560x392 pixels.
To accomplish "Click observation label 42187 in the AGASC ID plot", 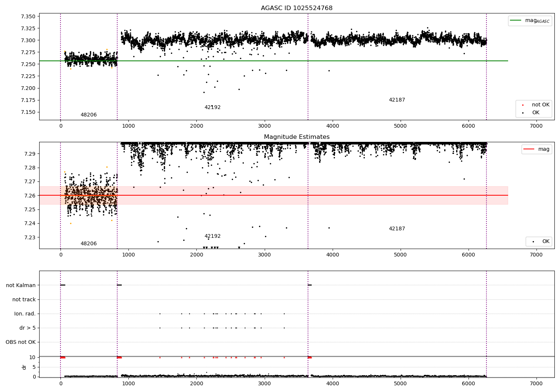I will pyautogui.click(x=397, y=100).
